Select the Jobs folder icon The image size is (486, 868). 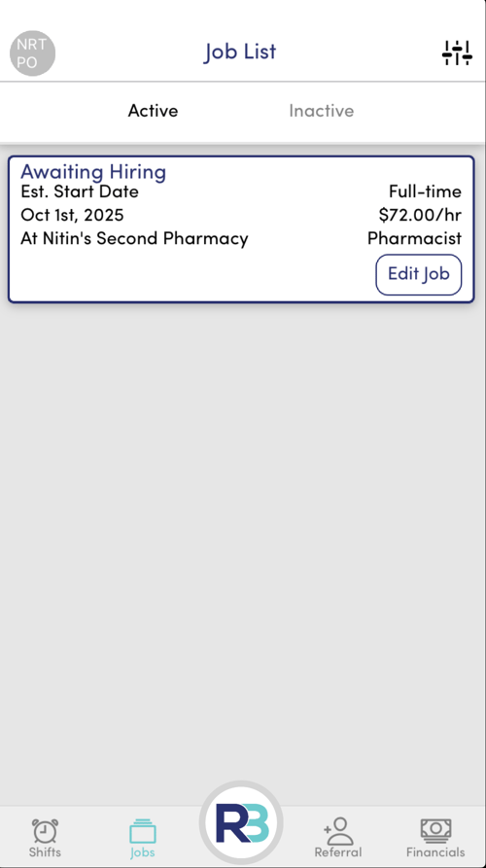click(x=142, y=830)
